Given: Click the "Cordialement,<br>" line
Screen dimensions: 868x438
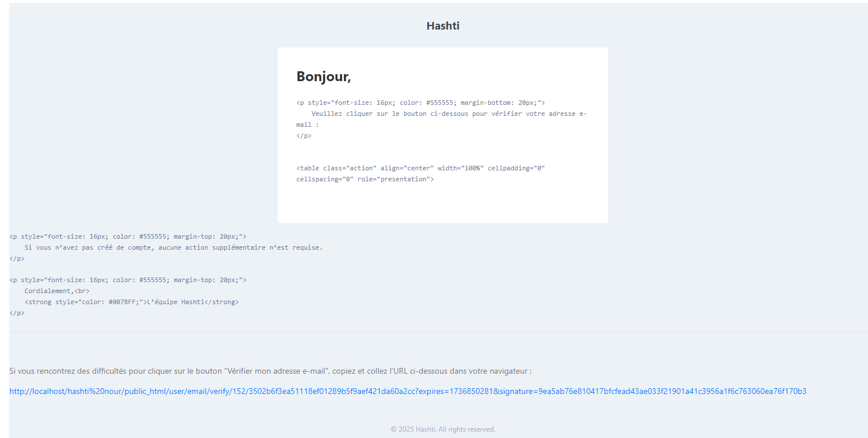Looking at the screenshot, I should 57,291.
